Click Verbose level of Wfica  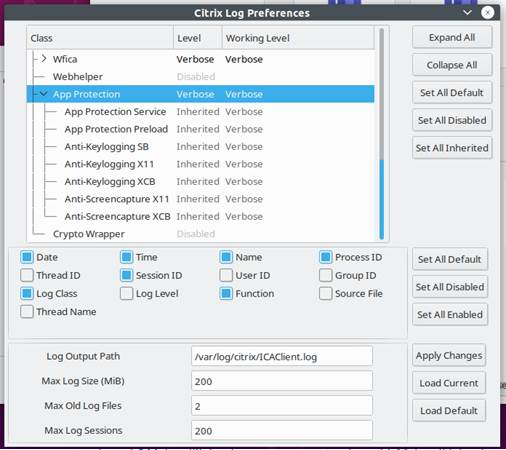coord(195,59)
